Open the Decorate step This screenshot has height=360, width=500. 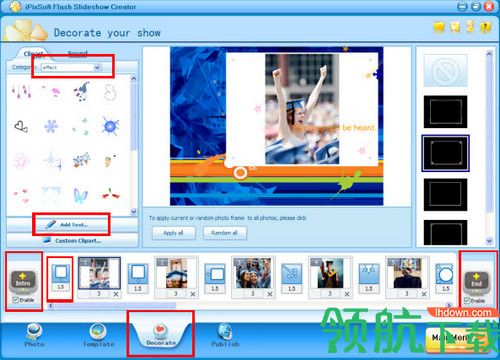point(161,335)
